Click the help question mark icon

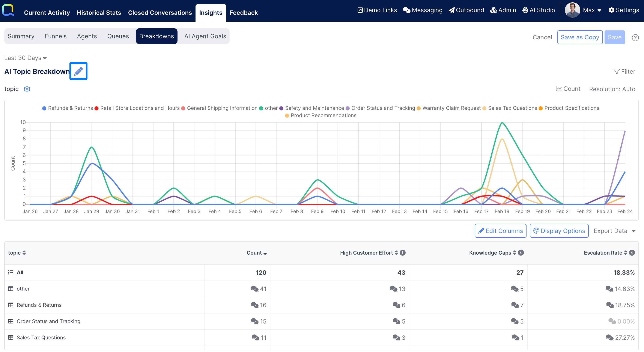point(635,38)
